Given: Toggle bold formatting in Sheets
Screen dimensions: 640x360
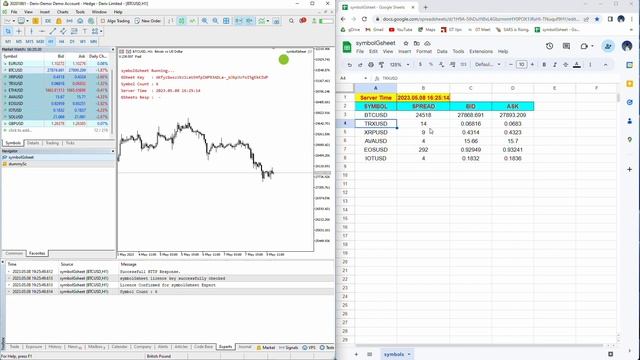Looking at the screenshot, I should [544, 64].
